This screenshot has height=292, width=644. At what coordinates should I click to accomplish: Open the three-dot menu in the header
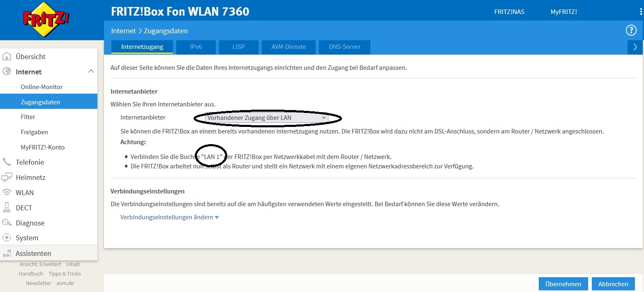tap(641, 12)
